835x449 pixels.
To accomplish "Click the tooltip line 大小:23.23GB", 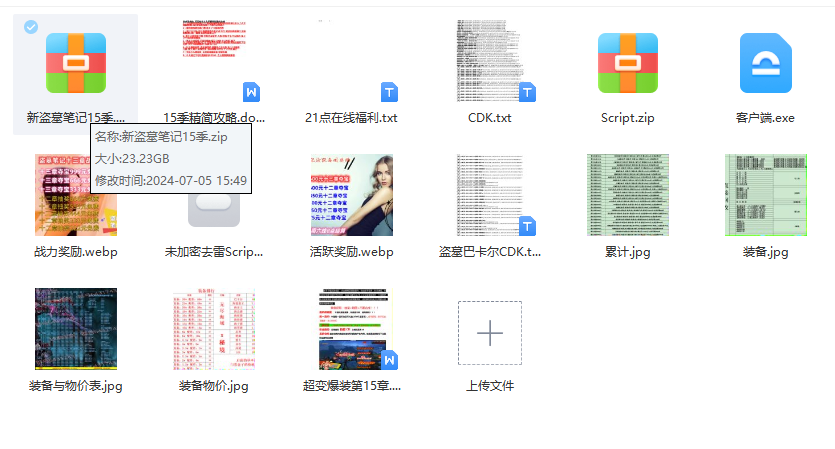I will pyautogui.click(x=132, y=159).
